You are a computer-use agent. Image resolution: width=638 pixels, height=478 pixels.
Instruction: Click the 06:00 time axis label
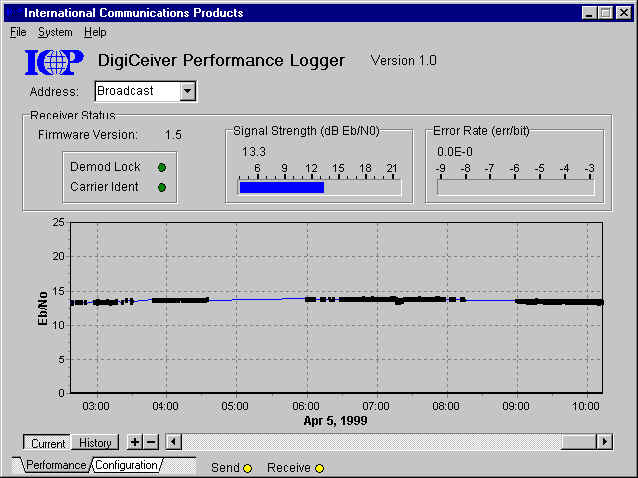[306, 406]
